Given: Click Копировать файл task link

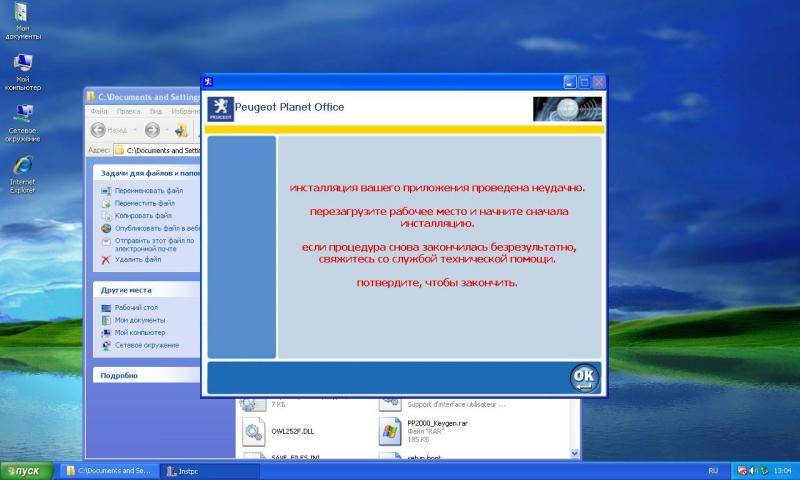Looking at the screenshot, I should pos(143,215).
